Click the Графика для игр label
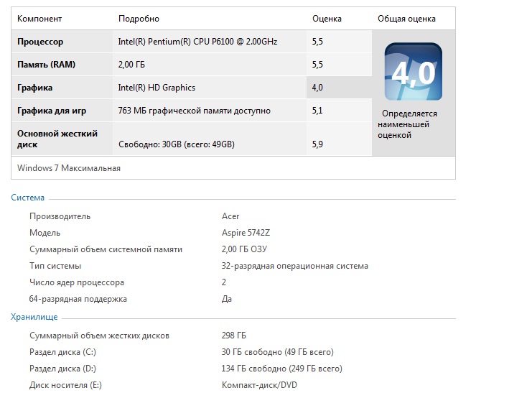The height and width of the screenshot is (393, 532). (52, 111)
